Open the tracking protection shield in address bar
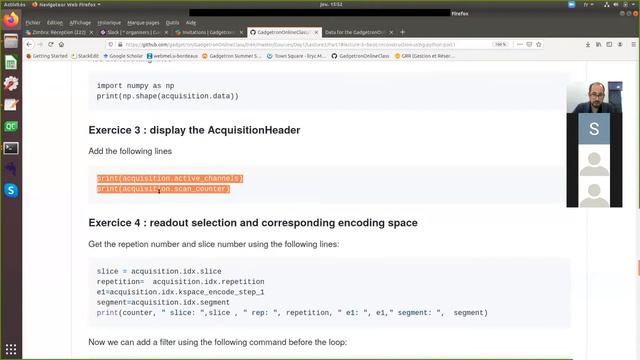The image size is (640, 360). [111, 44]
